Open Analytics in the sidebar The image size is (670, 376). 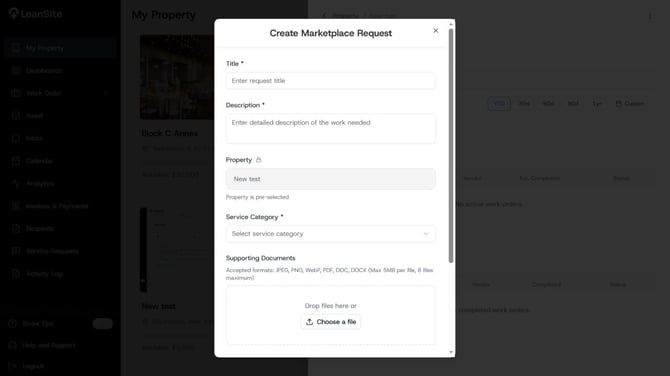pyautogui.click(x=40, y=184)
